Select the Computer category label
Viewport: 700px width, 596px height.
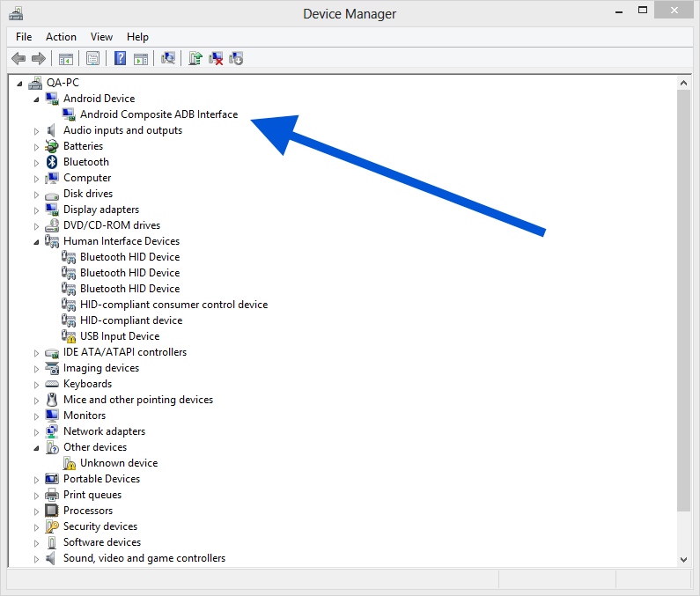point(87,178)
